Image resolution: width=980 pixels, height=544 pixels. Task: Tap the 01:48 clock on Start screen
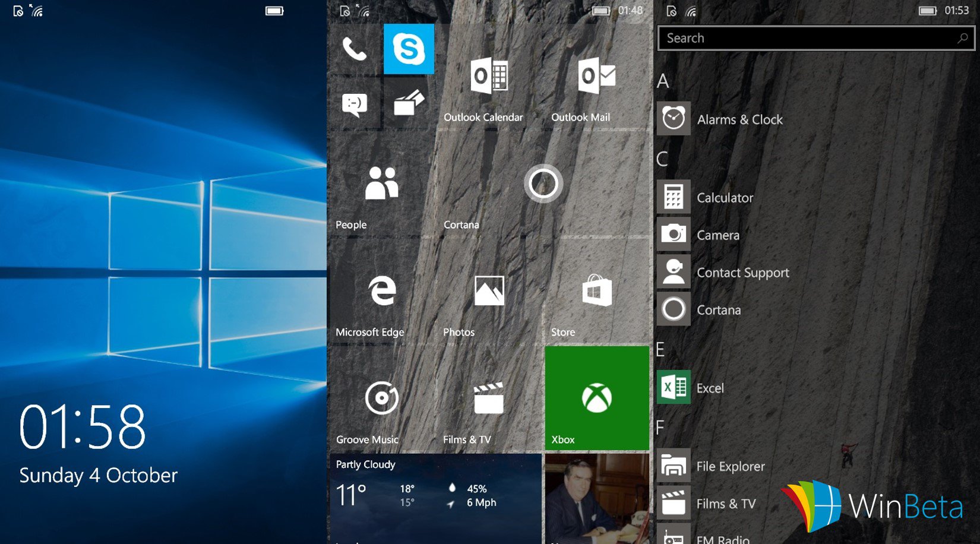[630, 11]
